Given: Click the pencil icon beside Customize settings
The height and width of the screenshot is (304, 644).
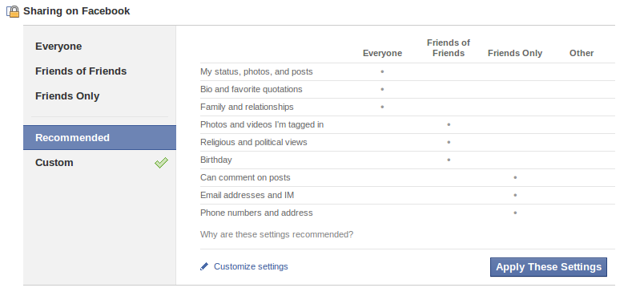Looking at the screenshot, I should 204,266.
